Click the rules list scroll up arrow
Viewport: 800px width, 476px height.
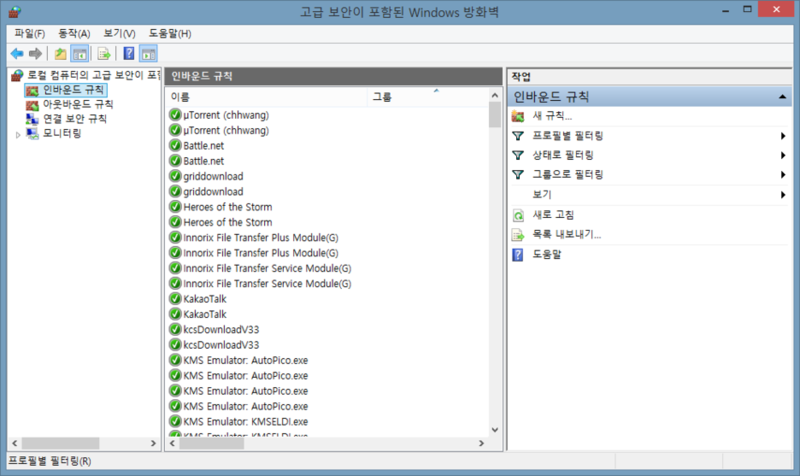pyautogui.click(x=494, y=95)
